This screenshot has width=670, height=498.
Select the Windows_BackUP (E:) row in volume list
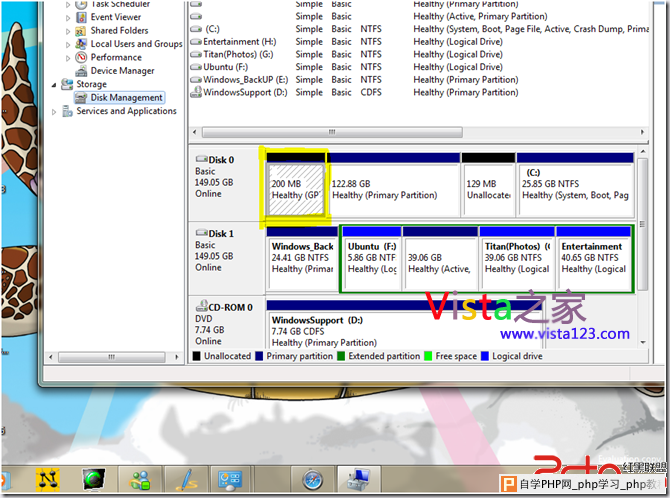point(419,80)
